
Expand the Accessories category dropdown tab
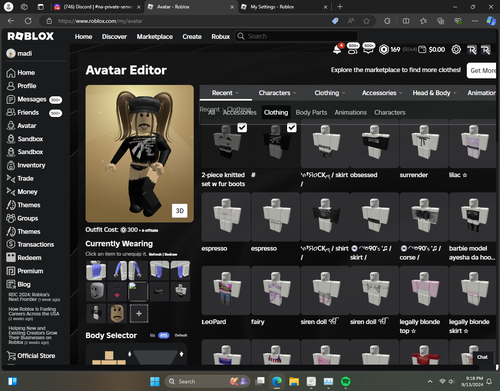[382, 93]
